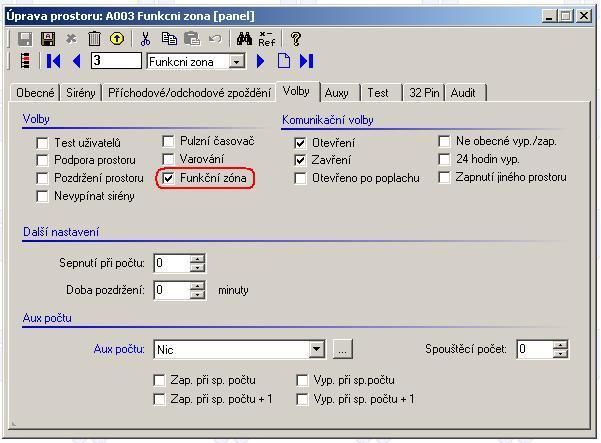The height and width of the screenshot is (443, 601).
Task: Click the record number input field
Action: [x=115, y=62]
